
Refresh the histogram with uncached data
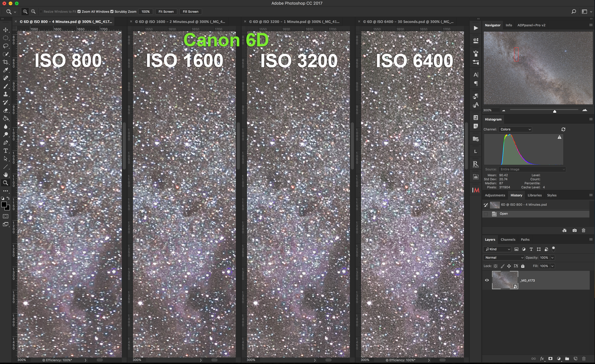[x=563, y=129]
